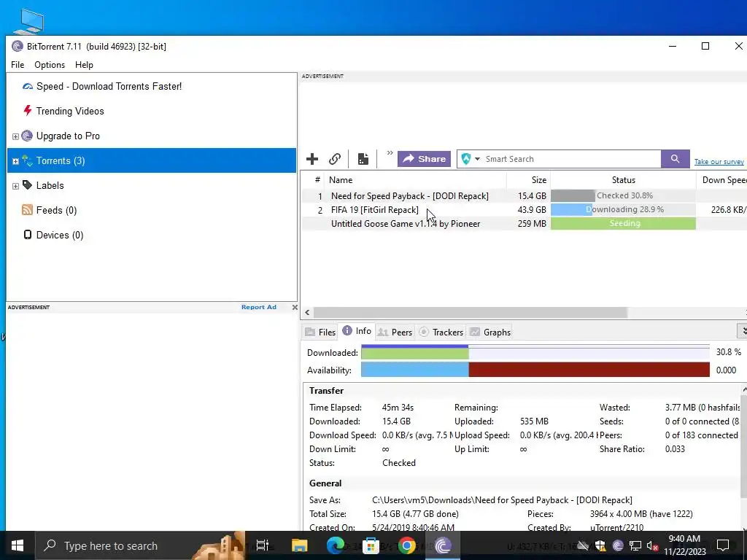Click the Downloaded progress bar
The height and width of the screenshot is (560, 747).
coord(535,352)
